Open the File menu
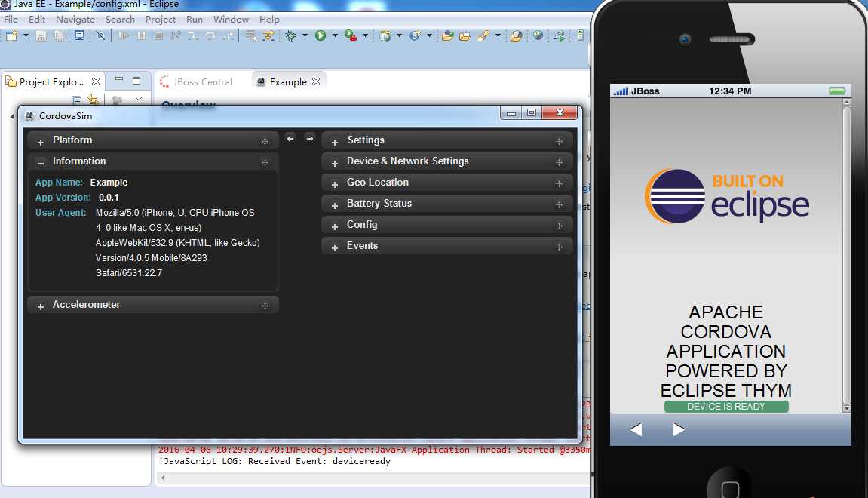This screenshot has width=868, height=498. (x=11, y=20)
